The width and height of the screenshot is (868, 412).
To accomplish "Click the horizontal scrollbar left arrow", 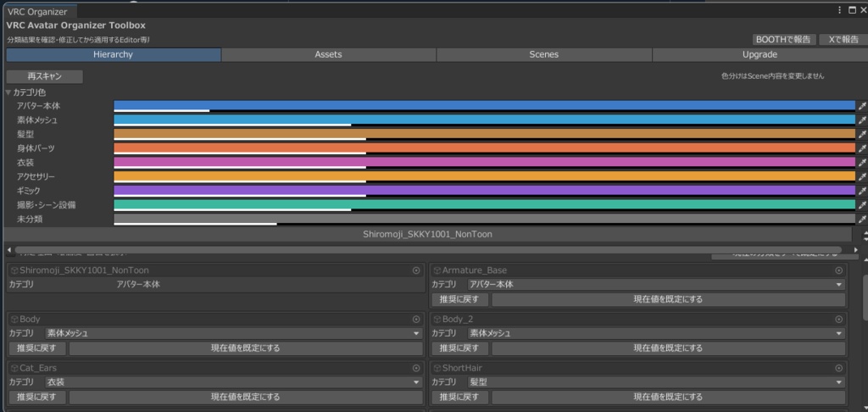I will point(9,250).
